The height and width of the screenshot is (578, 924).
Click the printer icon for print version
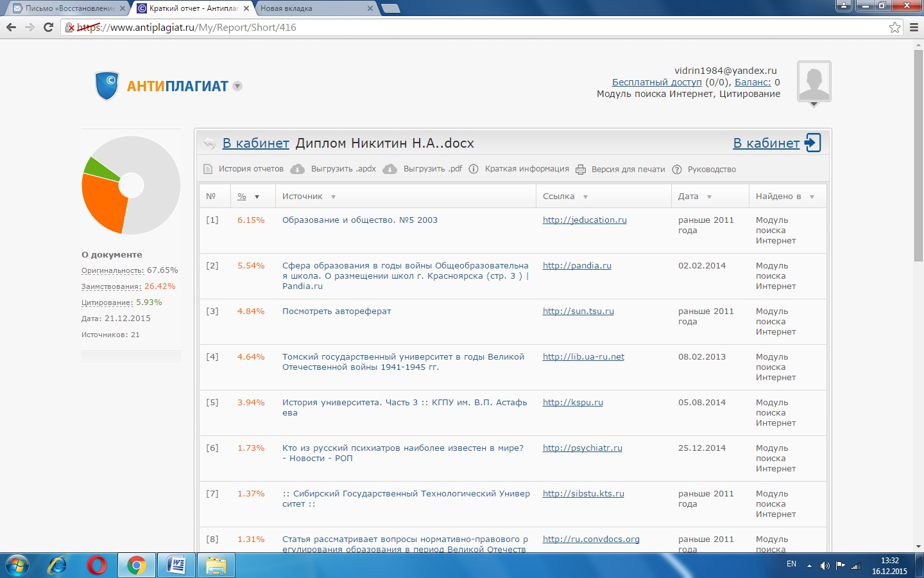(581, 170)
